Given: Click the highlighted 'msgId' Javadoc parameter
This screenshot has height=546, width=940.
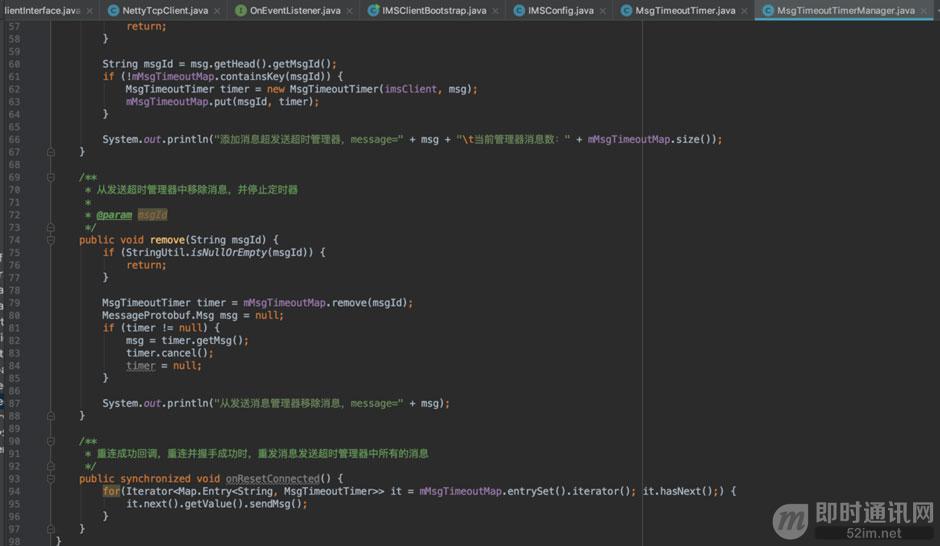Looking at the screenshot, I should [152, 215].
